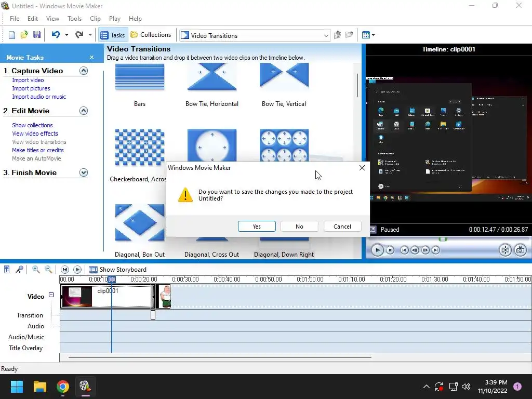Select the Diagonal, Box Out transition
532x399 pixels.
click(x=139, y=222)
